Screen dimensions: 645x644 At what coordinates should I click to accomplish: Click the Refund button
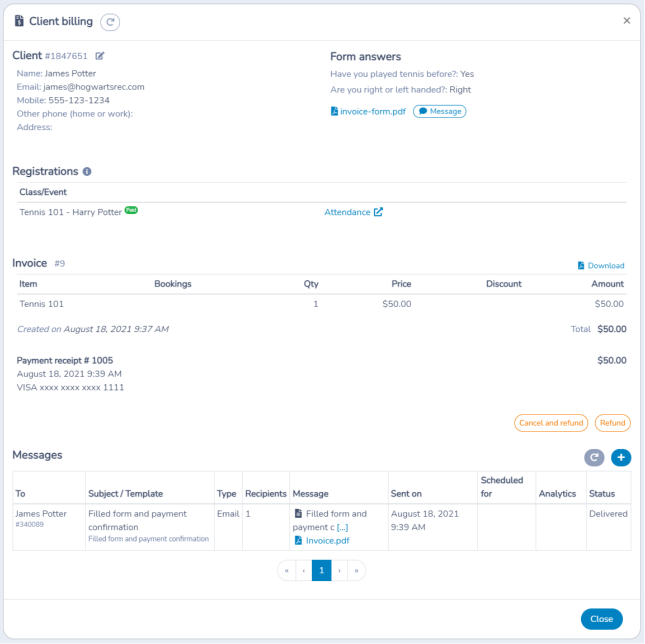612,422
